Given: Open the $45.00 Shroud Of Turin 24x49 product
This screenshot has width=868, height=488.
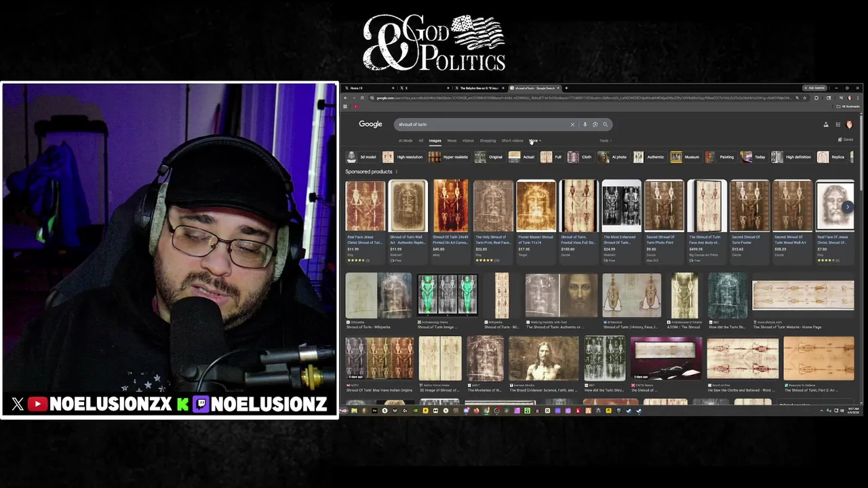Looking at the screenshot, I should [x=450, y=221].
